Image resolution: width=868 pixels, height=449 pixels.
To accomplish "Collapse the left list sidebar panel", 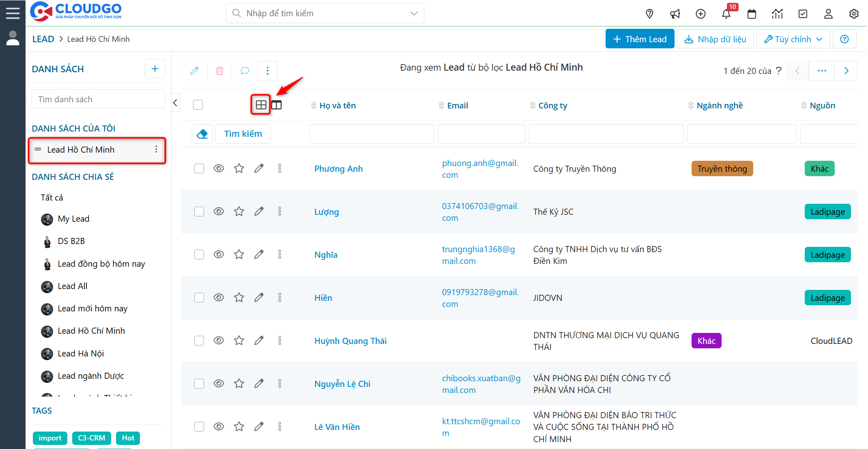I will [175, 103].
